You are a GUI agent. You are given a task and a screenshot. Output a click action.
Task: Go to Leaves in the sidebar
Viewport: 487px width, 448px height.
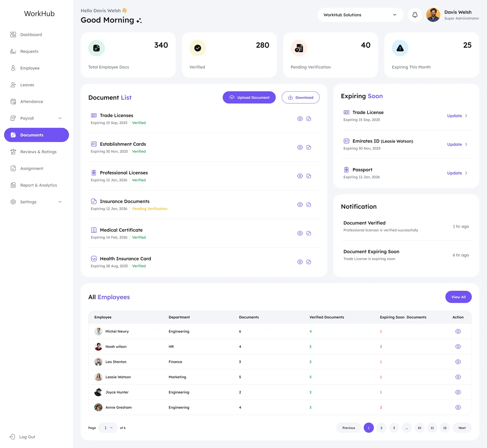click(37, 85)
